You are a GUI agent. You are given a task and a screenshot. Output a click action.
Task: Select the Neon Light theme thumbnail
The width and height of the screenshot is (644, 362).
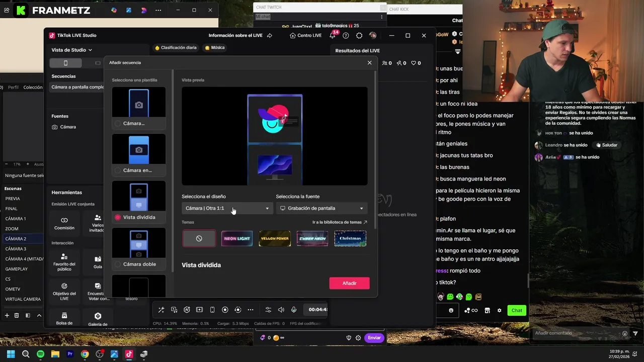[237, 238]
